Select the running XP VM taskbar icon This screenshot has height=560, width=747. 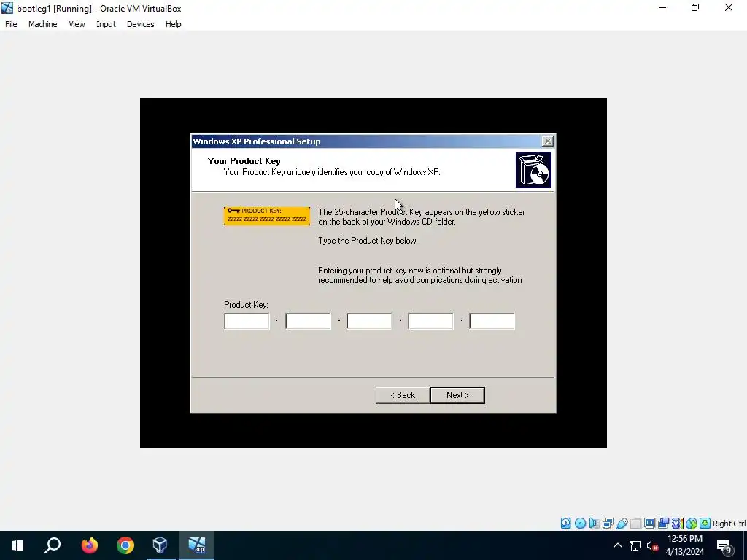(x=197, y=545)
